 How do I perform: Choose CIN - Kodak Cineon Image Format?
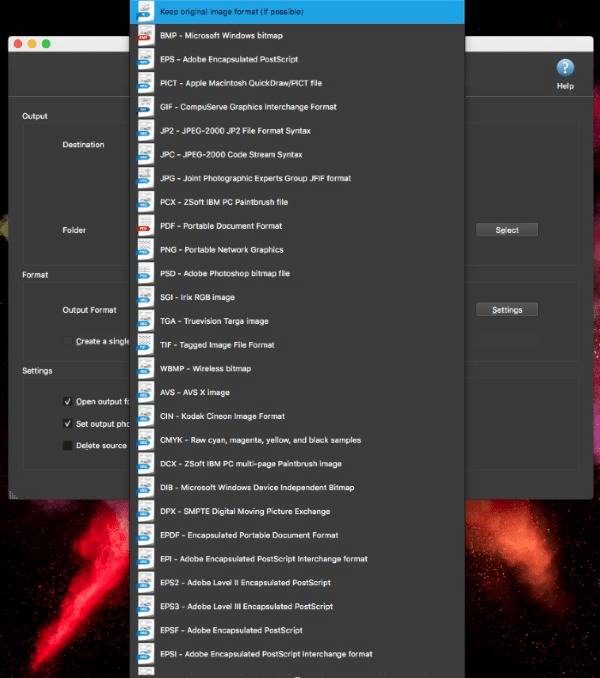297,416
